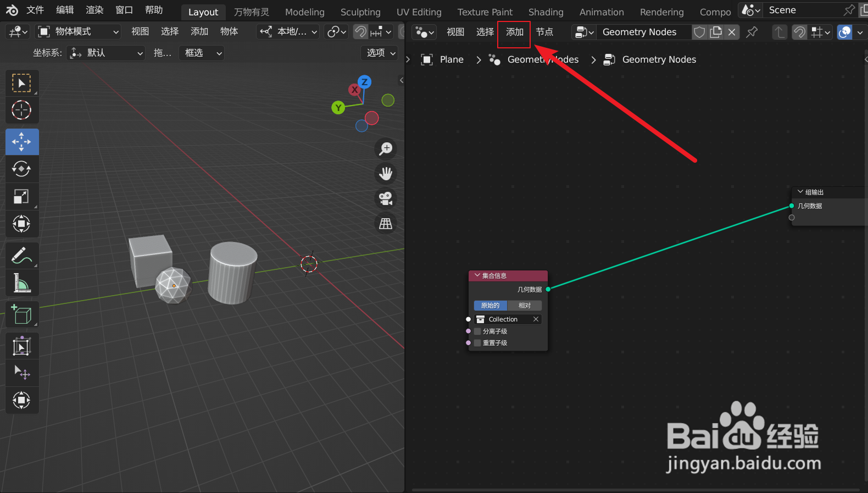Toggle camera view icon

[386, 198]
